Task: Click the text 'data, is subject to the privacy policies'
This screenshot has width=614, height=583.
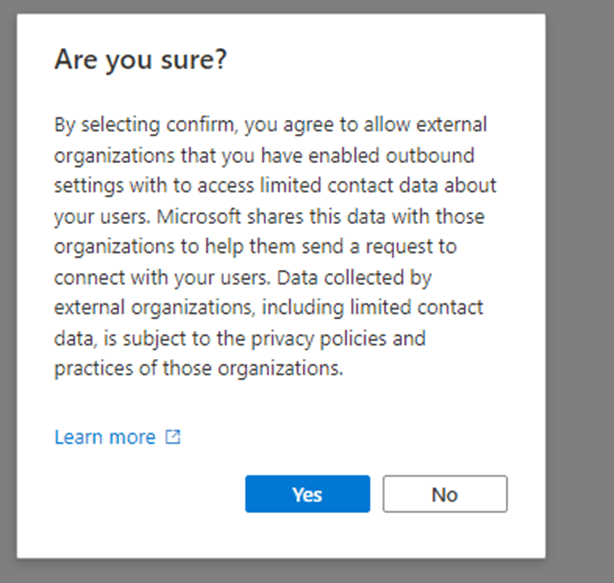Action: 240,338
